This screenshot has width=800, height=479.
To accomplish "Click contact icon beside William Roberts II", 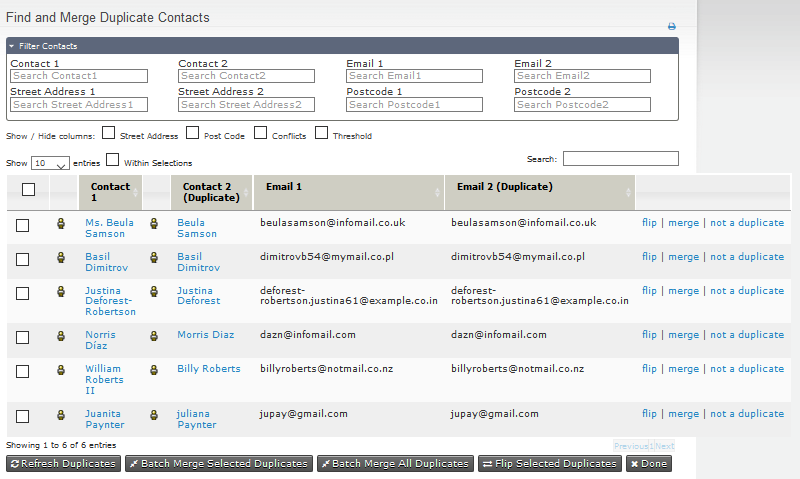I will pos(61,369).
